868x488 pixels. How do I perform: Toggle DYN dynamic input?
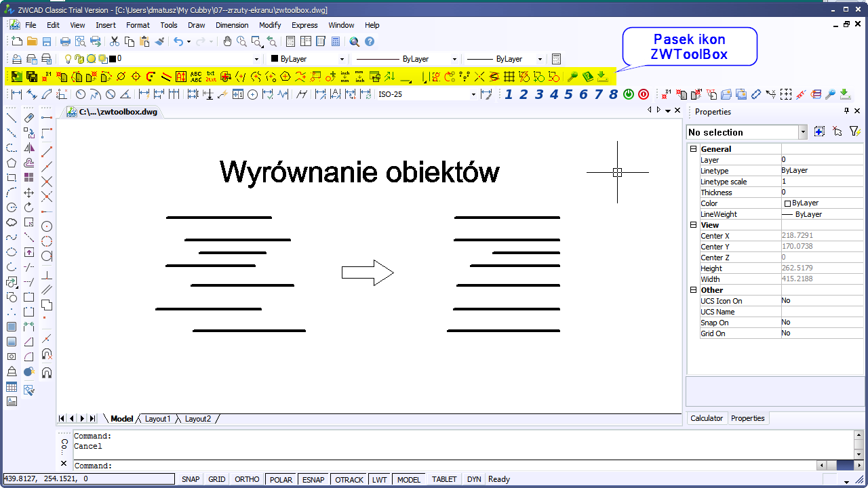(x=474, y=479)
